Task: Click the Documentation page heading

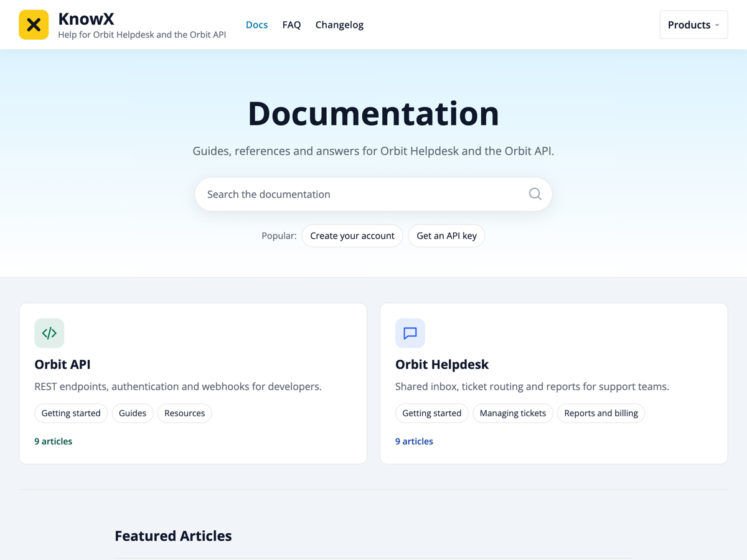Action: pos(374,113)
